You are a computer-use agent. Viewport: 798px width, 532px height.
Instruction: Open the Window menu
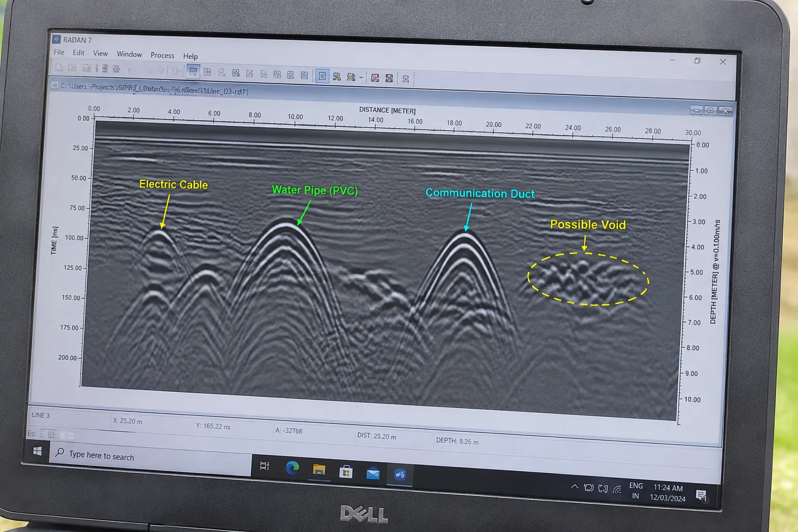point(129,55)
